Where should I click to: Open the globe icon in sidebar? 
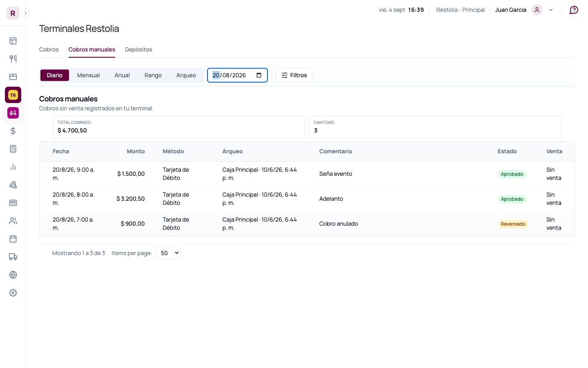click(x=13, y=275)
